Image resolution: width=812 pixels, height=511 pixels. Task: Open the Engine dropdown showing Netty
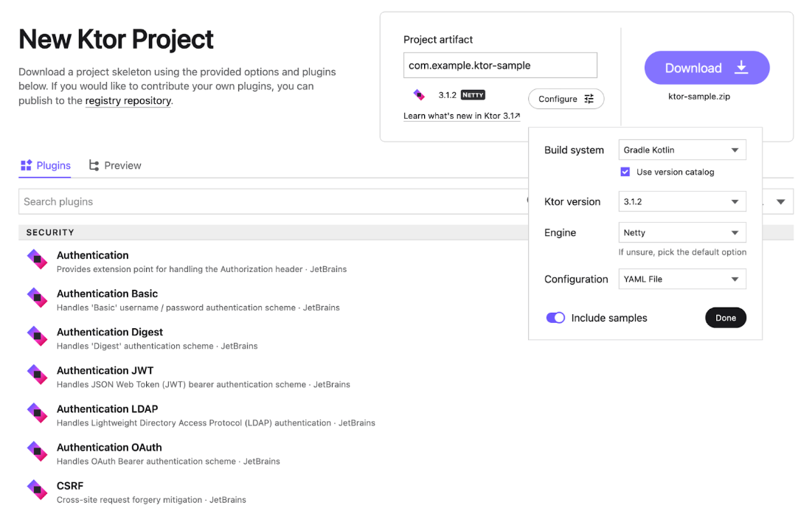pos(682,232)
